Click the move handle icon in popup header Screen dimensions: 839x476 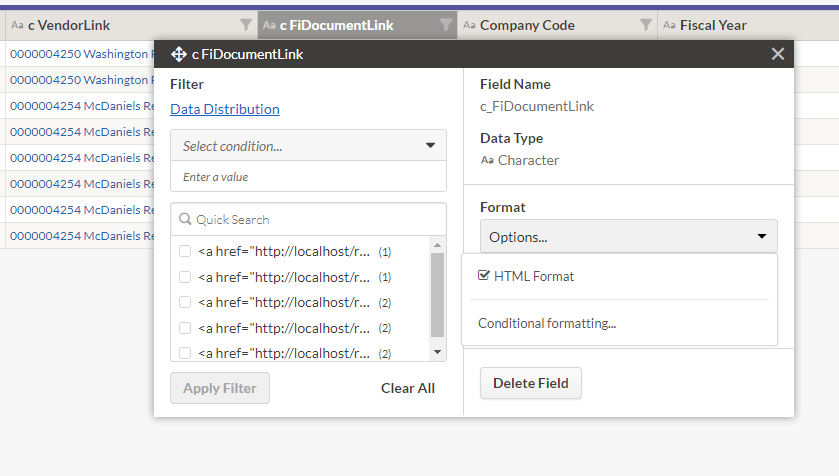pyautogui.click(x=179, y=54)
